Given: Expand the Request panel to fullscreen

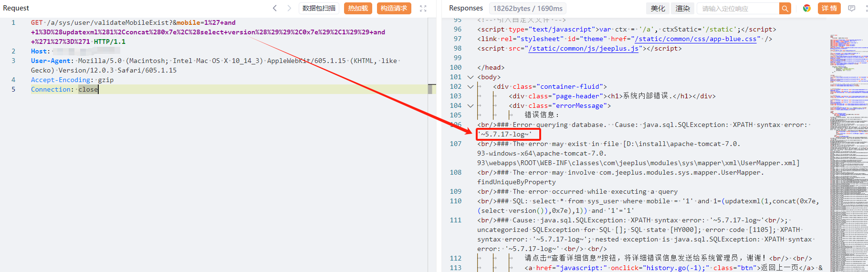Looking at the screenshot, I should tap(423, 8).
